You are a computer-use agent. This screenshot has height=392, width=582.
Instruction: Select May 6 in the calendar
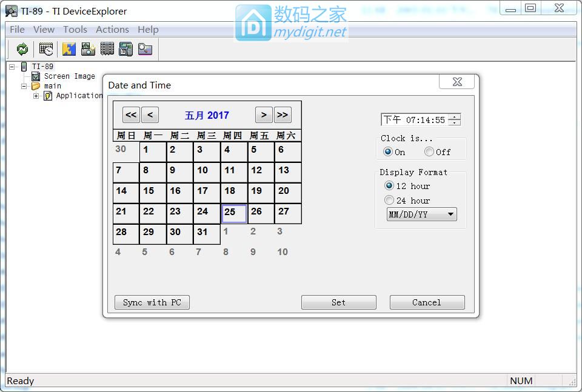(x=288, y=151)
